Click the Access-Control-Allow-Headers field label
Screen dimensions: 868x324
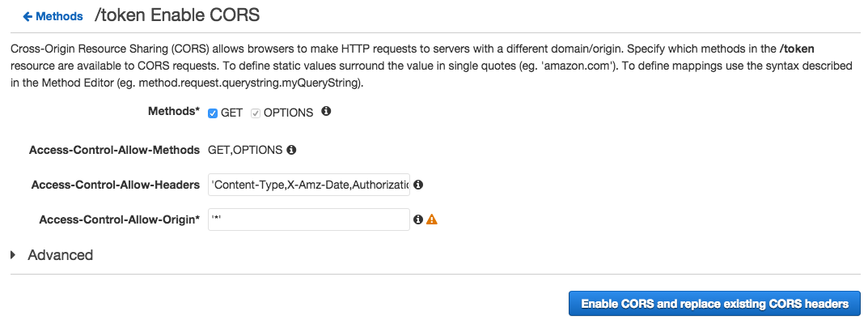point(115,185)
